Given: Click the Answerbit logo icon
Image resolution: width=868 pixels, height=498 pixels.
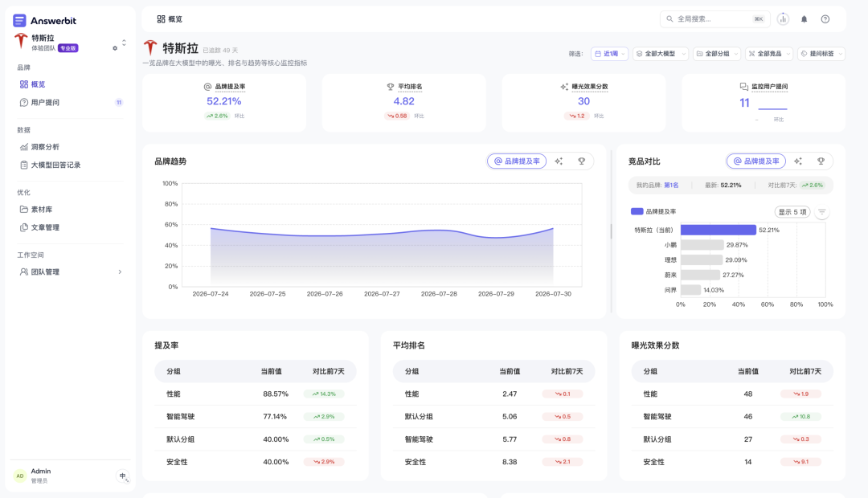Looking at the screenshot, I should pyautogui.click(x=19, y=20).
